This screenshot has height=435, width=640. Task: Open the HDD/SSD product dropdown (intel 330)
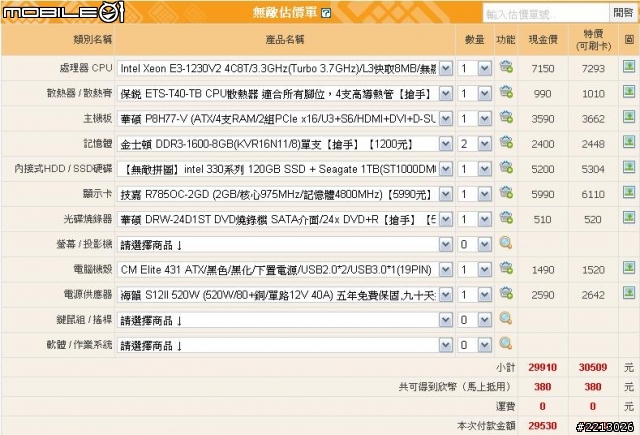285,169
